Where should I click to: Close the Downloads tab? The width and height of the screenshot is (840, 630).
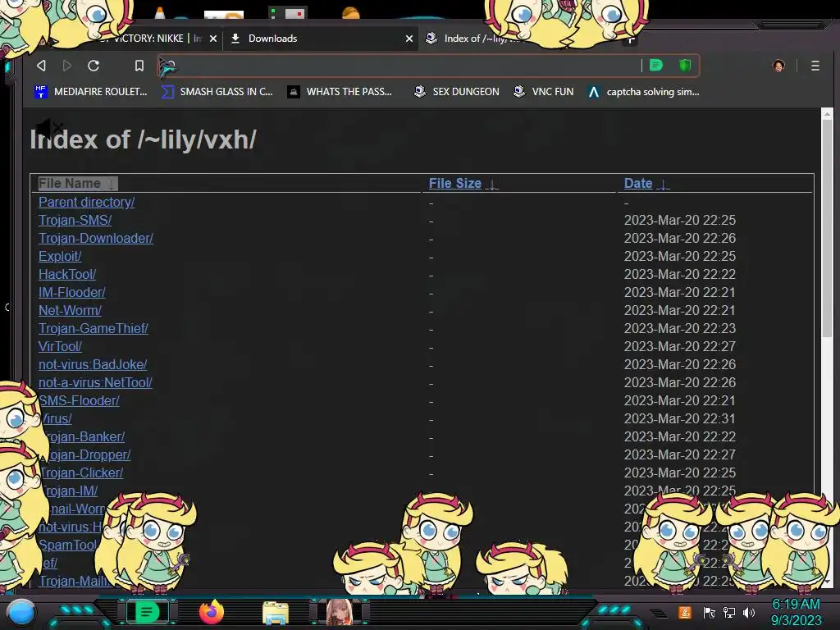point(409,39)
